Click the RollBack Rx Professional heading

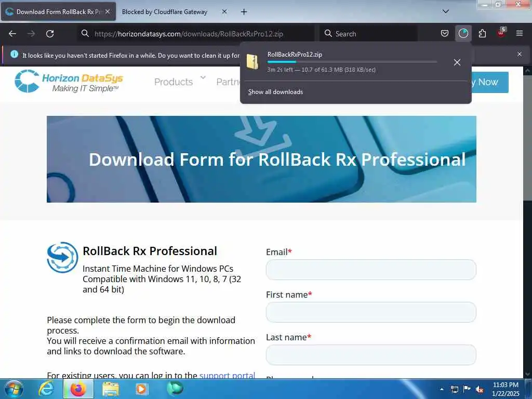[150, 251]
